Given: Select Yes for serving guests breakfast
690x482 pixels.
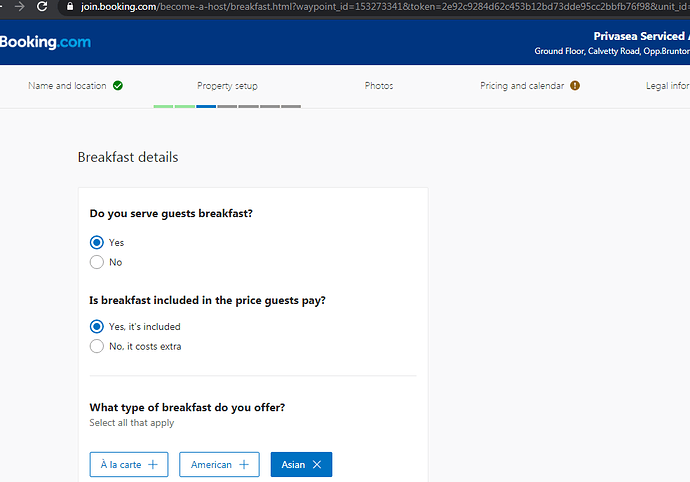Looking at the screenshot, I should pos(97,243).
